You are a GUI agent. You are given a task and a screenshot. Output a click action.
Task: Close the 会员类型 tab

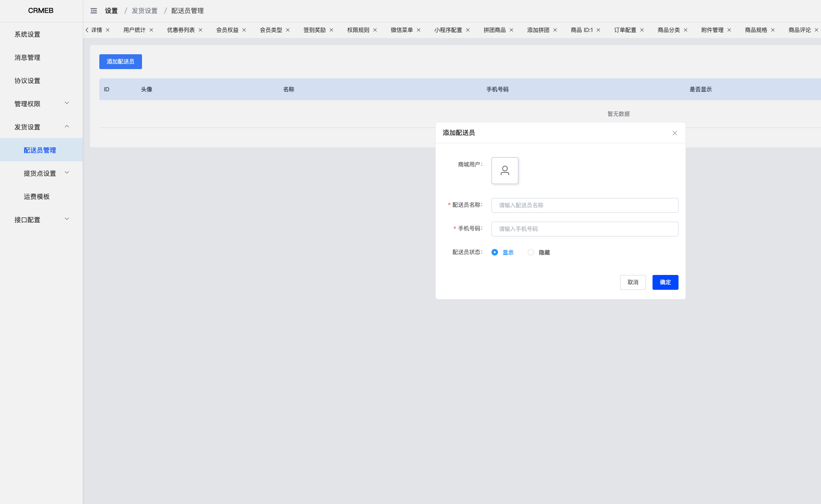(x=288, y=30)
